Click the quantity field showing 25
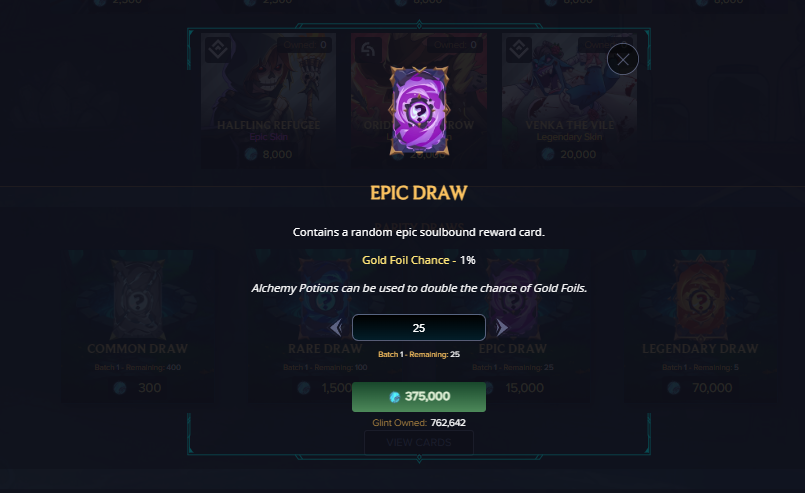Screen dimensions: 805x493 tap(419, 328)
